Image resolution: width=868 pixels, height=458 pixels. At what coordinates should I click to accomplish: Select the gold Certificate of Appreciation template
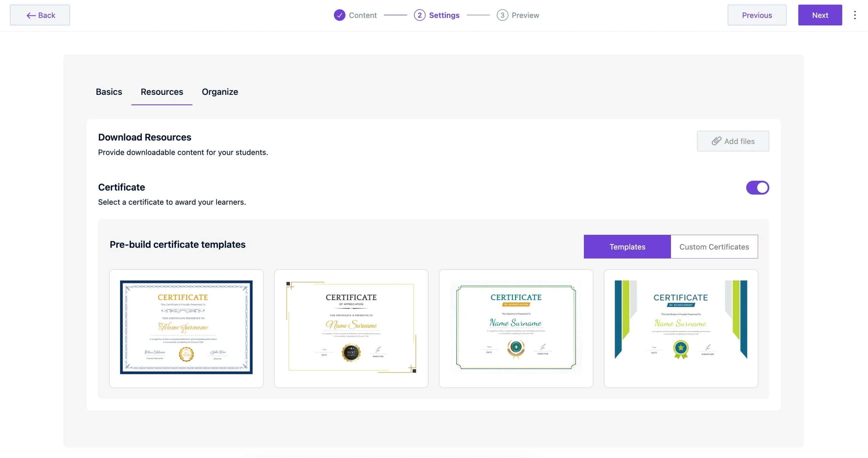point(351,328)
